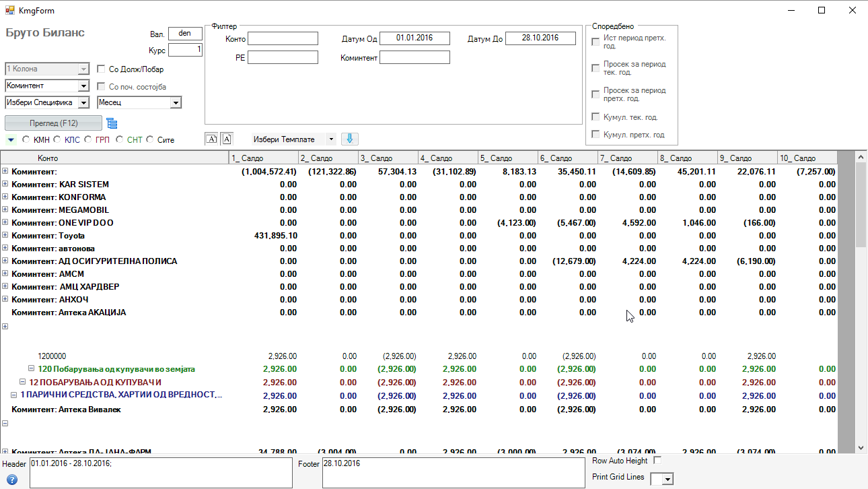Click the Конто column header
Viewport: 868px width, 489px height.
tap(114, 158)
